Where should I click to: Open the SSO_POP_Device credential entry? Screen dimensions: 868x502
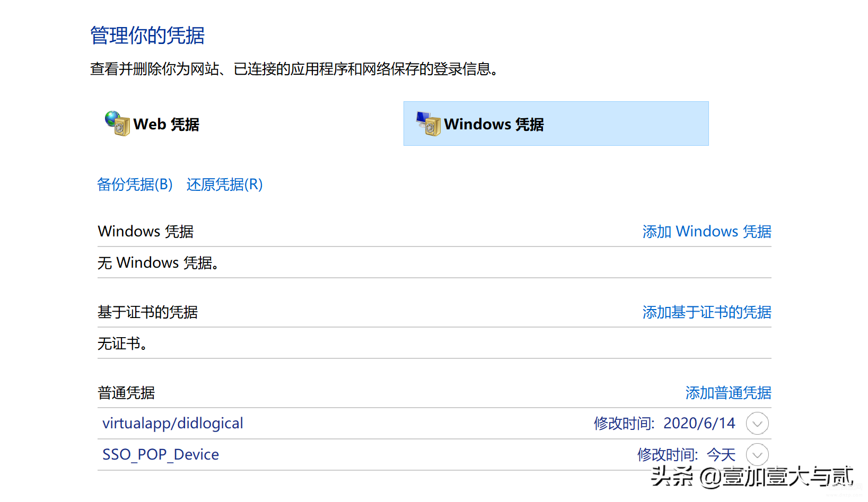434,454
